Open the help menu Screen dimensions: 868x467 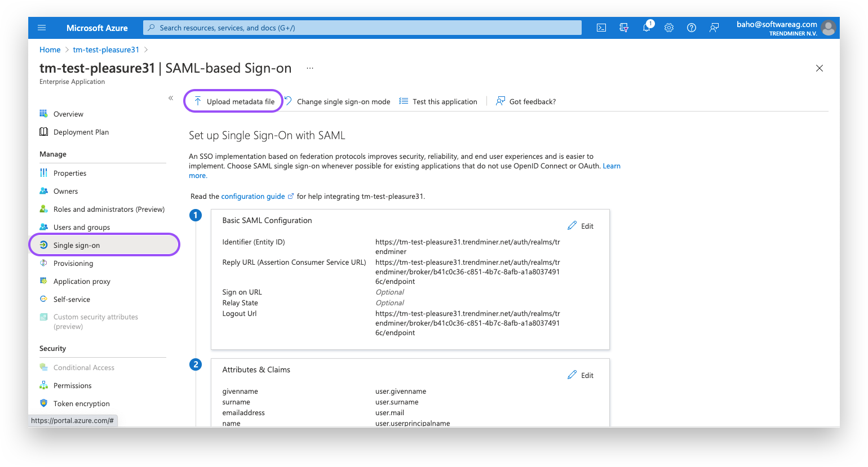(691, 28)
